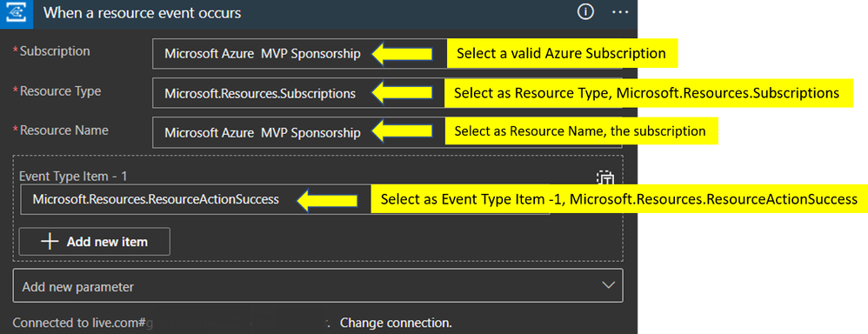The width and height of the screenshot is (868, 334).
Task: Click the Event Grid trigger icon
Action: pos(17,13)
